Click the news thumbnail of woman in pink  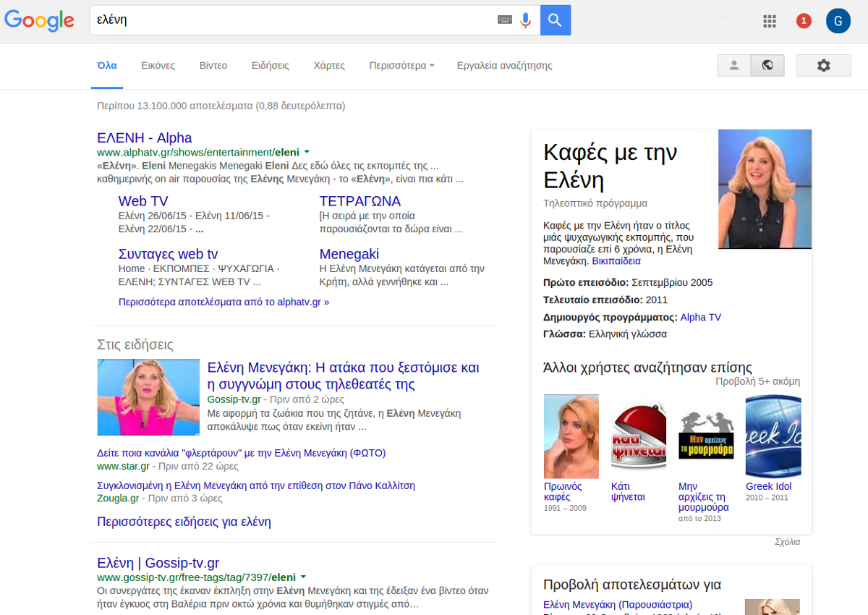pyautogui.click(x=148, y=396)
